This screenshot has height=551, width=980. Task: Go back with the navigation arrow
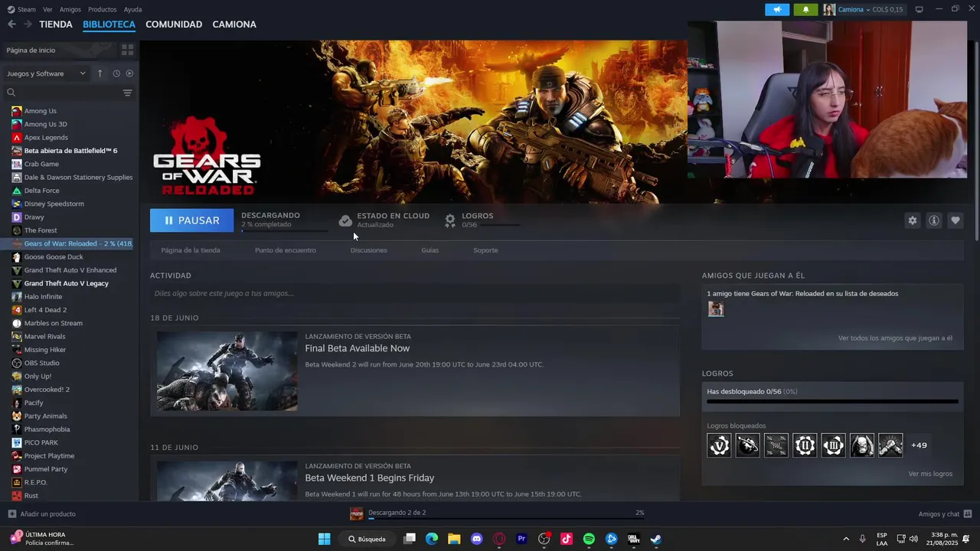click(11, 24)
